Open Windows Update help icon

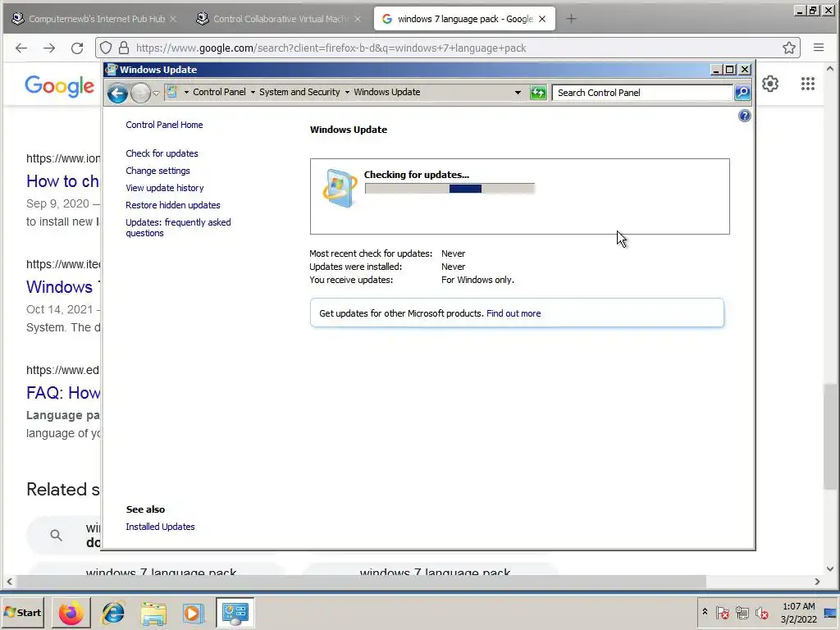[744, 116]
